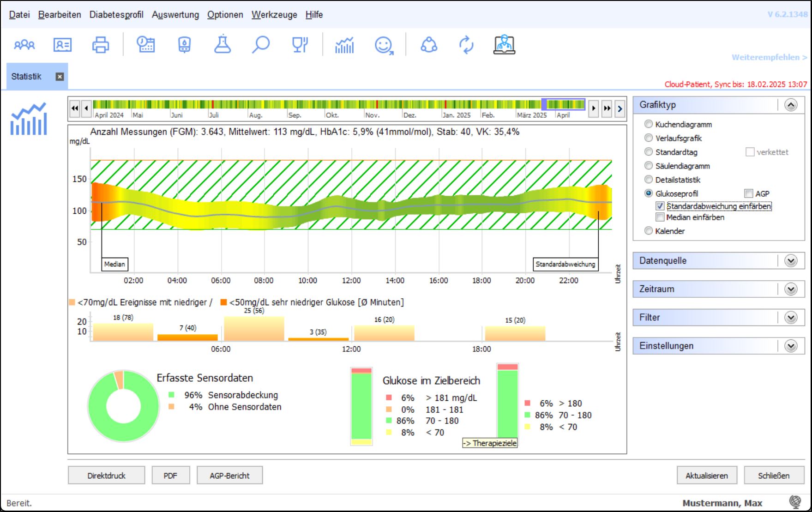This screenshot has height=512, width=812.
Task: Open the Auswertung menu
Action: click(175, 15)
